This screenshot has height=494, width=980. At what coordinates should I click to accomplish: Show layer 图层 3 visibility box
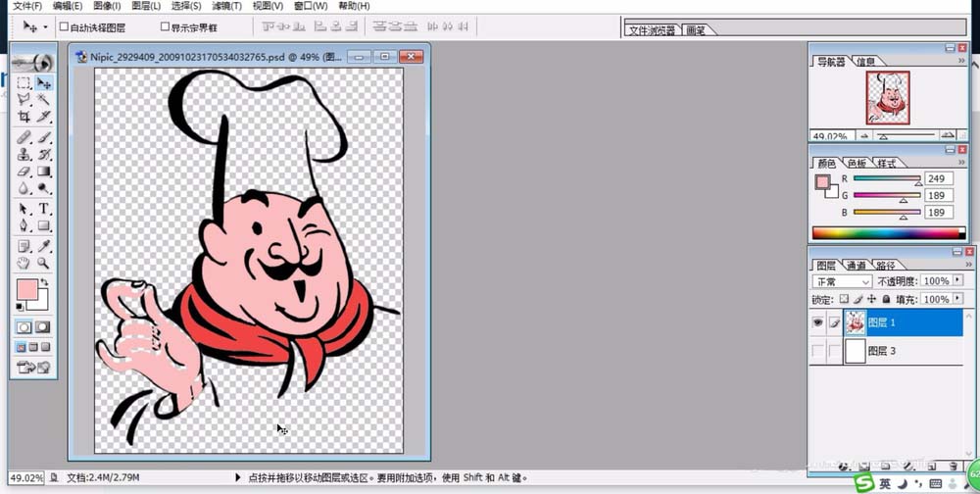click(x=817, y=351)
